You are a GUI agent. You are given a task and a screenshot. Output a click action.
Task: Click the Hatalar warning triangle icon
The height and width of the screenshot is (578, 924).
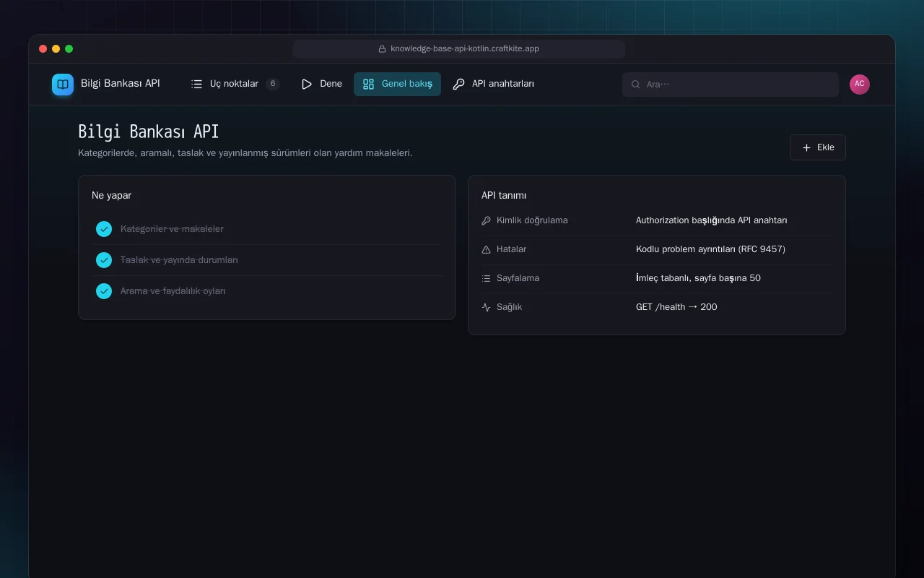(x=486, y=249)
